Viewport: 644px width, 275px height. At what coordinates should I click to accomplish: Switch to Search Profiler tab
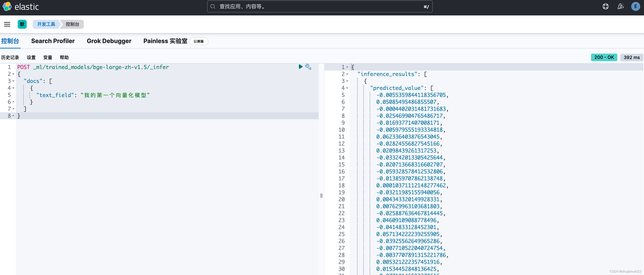pos(53,41)
